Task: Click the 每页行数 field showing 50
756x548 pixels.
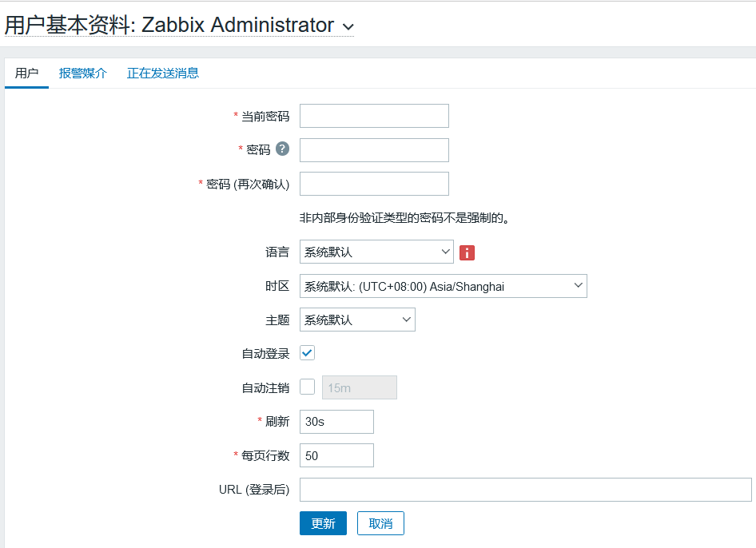Action: (x=336, y=455)
